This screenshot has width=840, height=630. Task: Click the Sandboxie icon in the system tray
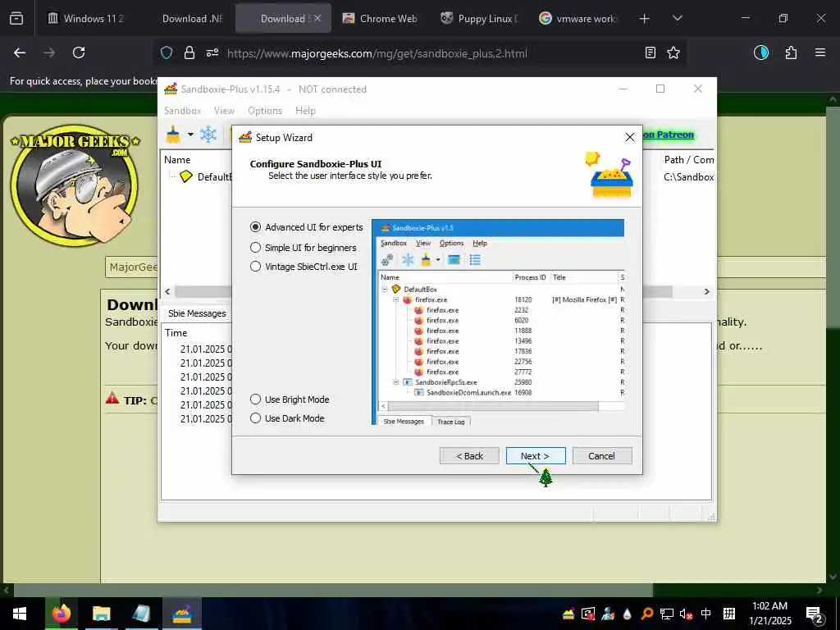(x=568, y=614)
